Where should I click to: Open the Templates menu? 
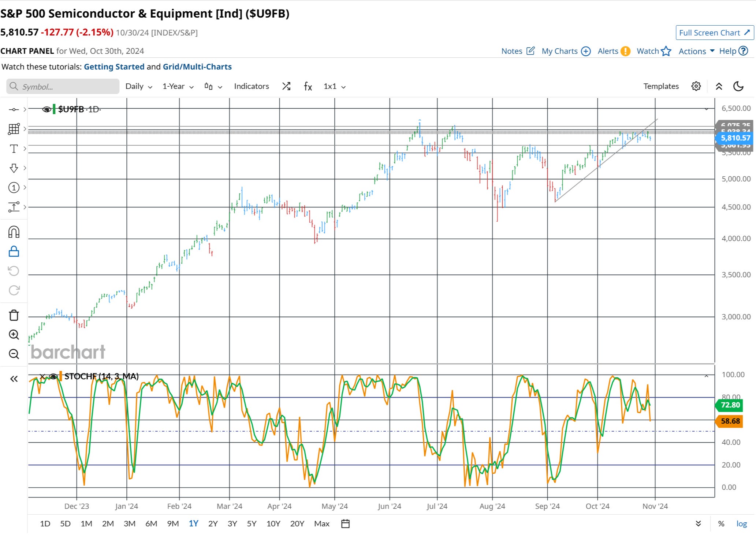point(661,86)
